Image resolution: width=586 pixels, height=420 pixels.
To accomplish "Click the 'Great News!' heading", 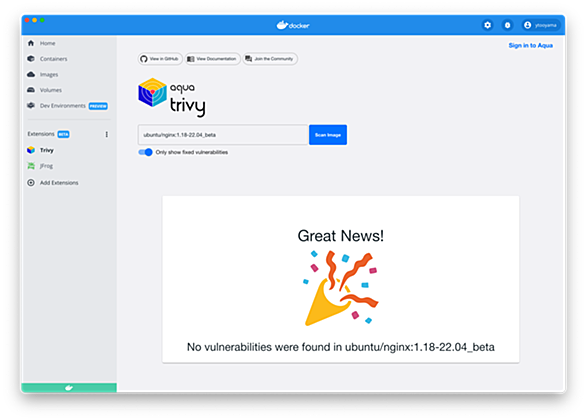I will coord(340,236).
